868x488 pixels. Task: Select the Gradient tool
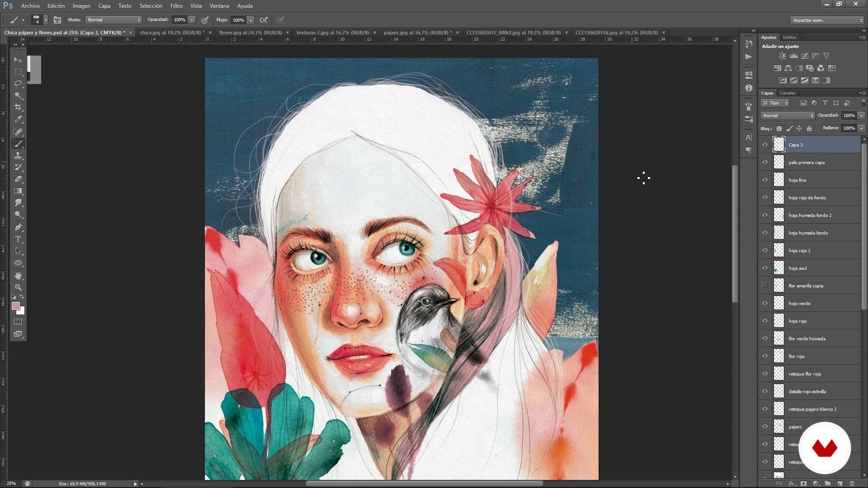click(x=18, y=191)
